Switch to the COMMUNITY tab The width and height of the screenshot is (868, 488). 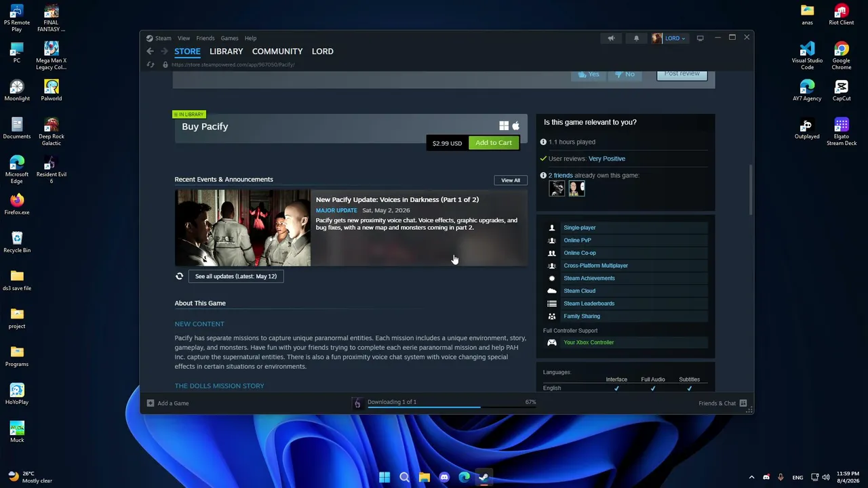(277, 52)
